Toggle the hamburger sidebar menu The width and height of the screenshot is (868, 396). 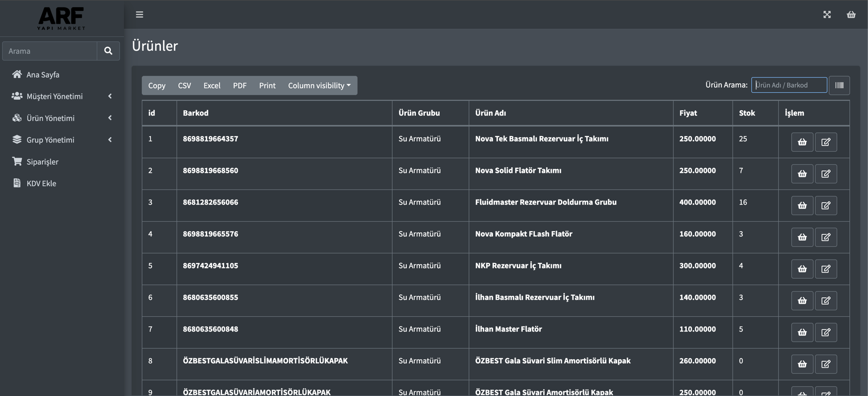[139, 15]
